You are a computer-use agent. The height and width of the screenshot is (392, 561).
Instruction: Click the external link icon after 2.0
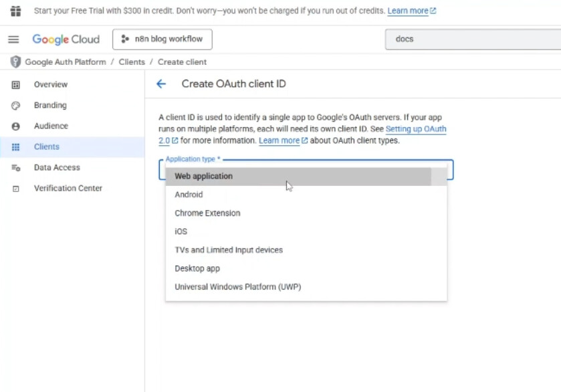pos(175,140)
